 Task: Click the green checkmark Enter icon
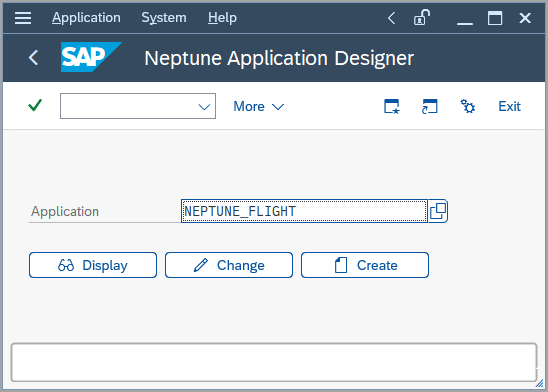point(35,105)
